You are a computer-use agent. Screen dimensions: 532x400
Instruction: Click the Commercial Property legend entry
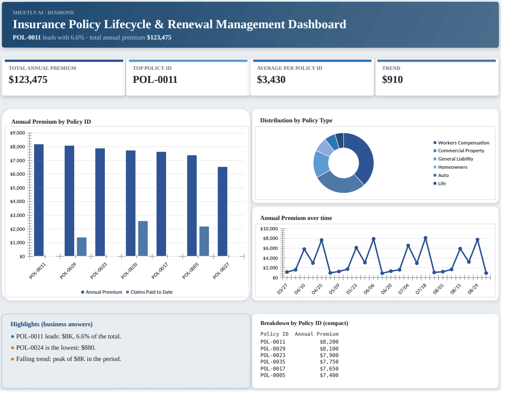[459, 151]
